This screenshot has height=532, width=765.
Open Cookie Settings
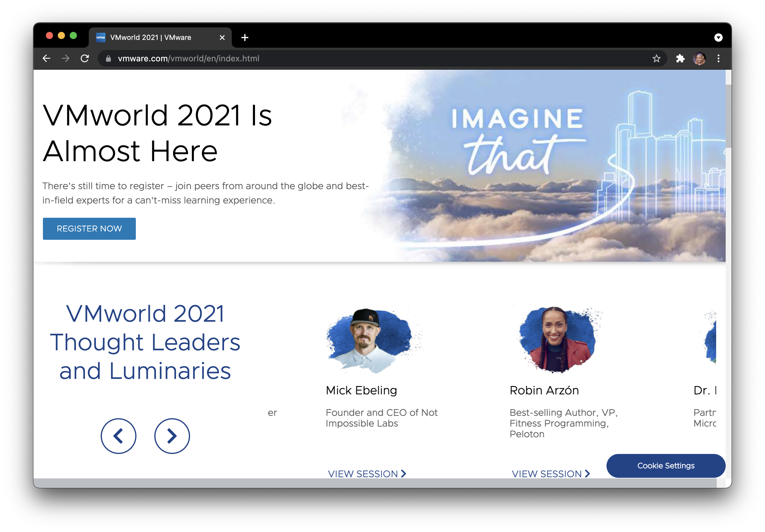tap(666, 465)
